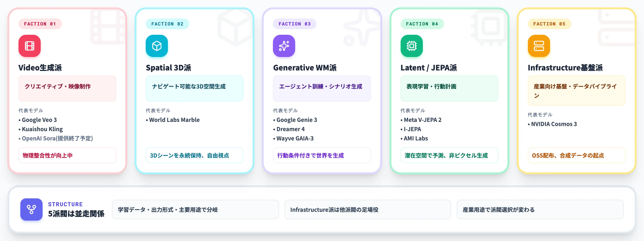Click 代表モデル label in Spatial 3D派 card
The width and height of the screenshot is (644, 241).
click(x=158, y=111)
